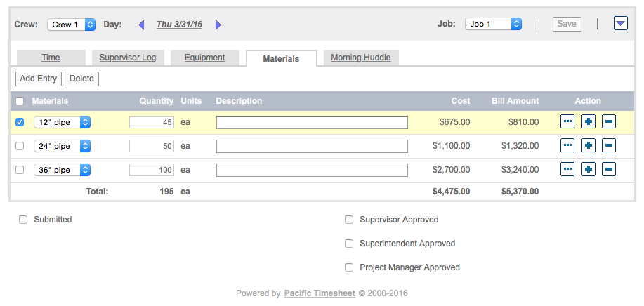Open the 24" pipe material dropdown
Screen dimensions: 644x306
coord(63,146)
